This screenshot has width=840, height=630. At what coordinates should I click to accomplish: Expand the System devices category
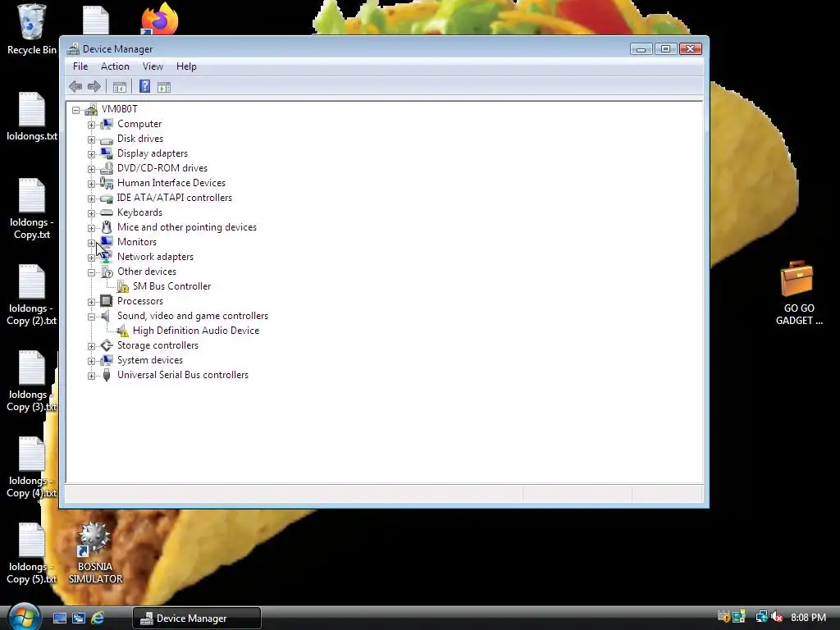92,361
